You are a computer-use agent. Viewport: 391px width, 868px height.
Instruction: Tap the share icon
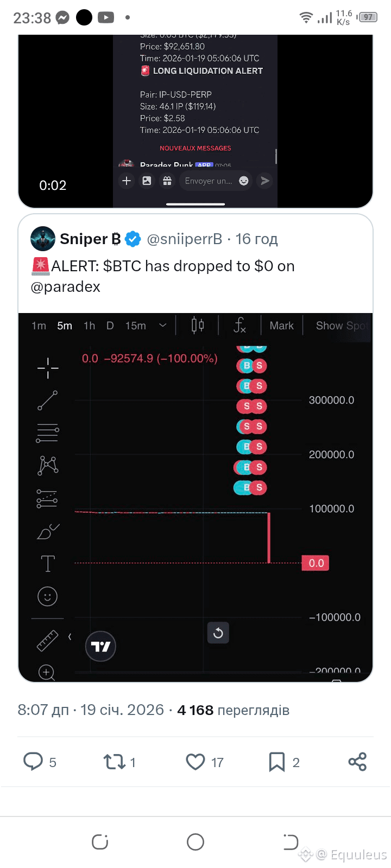357,762
